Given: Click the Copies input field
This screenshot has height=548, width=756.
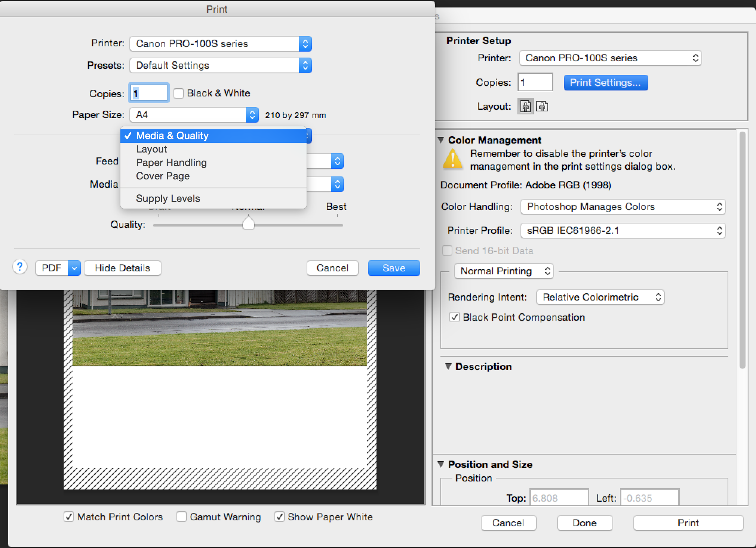Looking at the screenshot, I should point(148,92).
